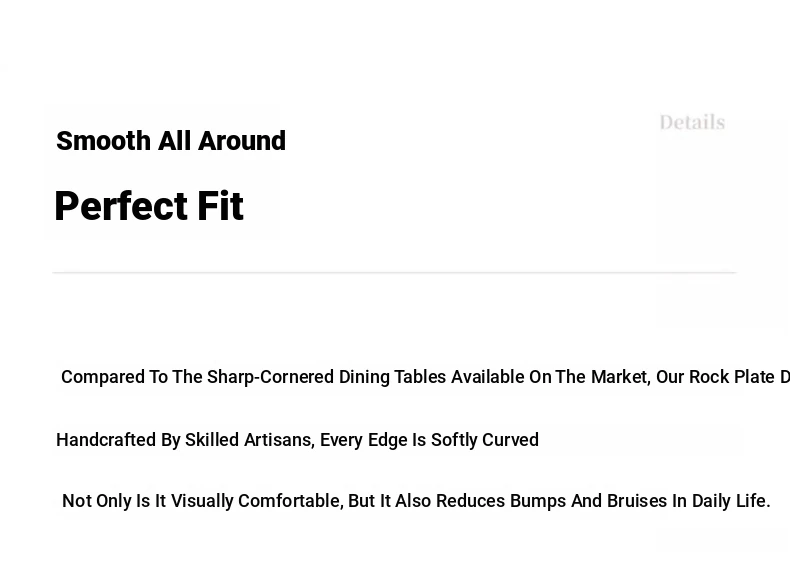Click the horizontal divider below Perfect Fit
Viewport: 790px width, 568px height.
pyautogui.click(x=394, y=272)
